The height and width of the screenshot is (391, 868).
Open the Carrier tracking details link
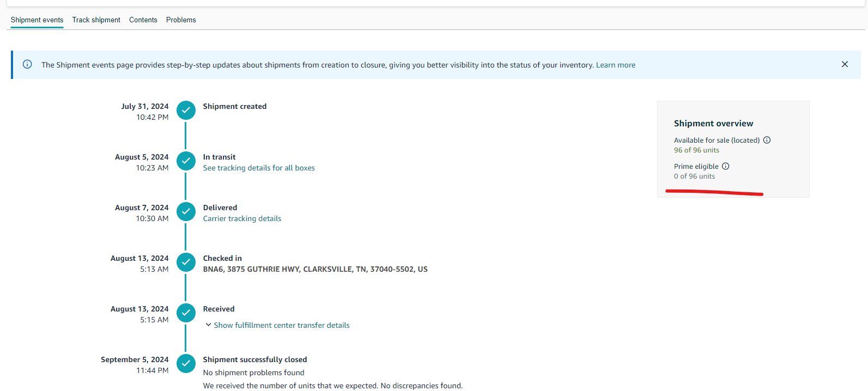point(242,218)
